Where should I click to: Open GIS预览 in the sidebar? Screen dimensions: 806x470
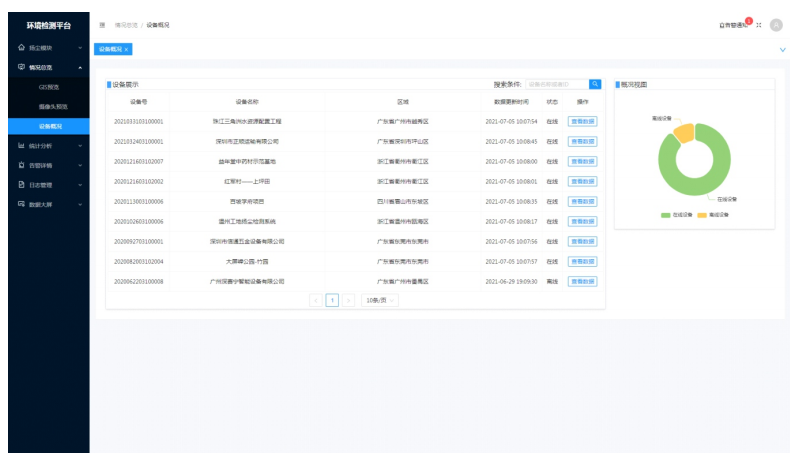(50, 87)
